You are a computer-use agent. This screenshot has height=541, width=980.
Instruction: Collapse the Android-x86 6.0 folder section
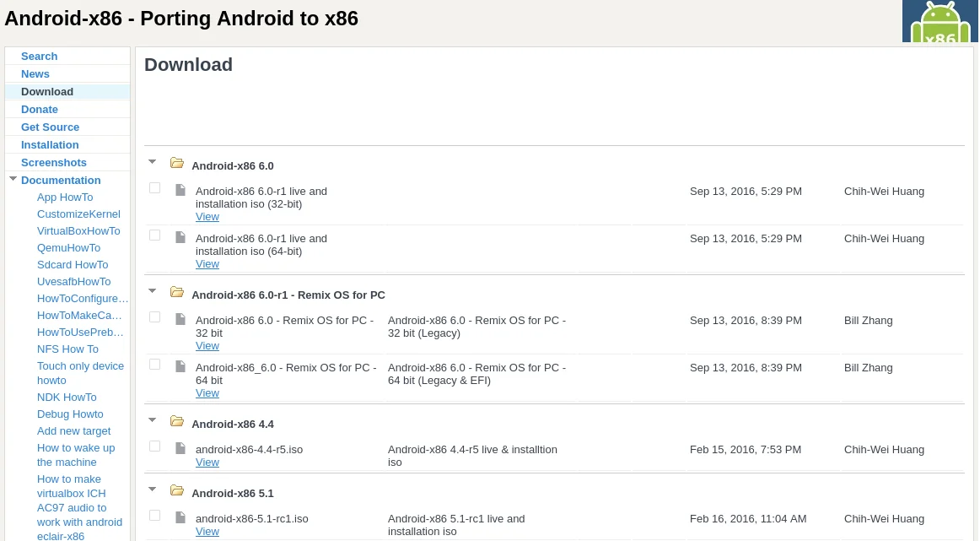pos(153,161)
